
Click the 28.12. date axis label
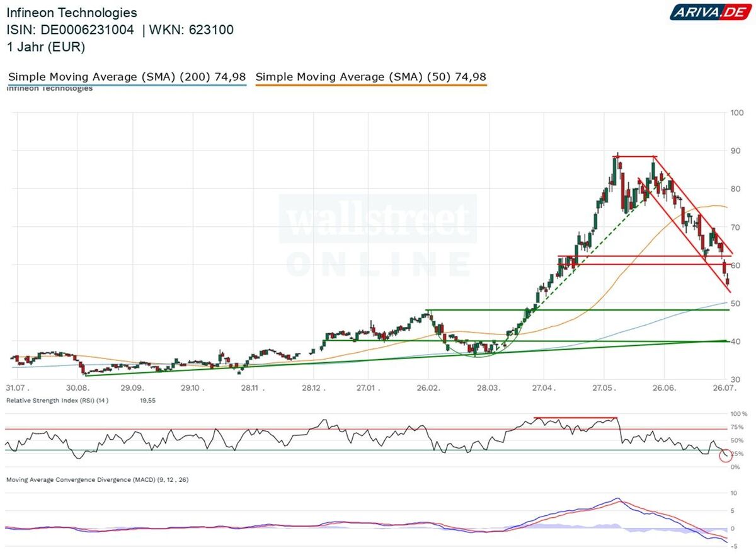[314, 389]
